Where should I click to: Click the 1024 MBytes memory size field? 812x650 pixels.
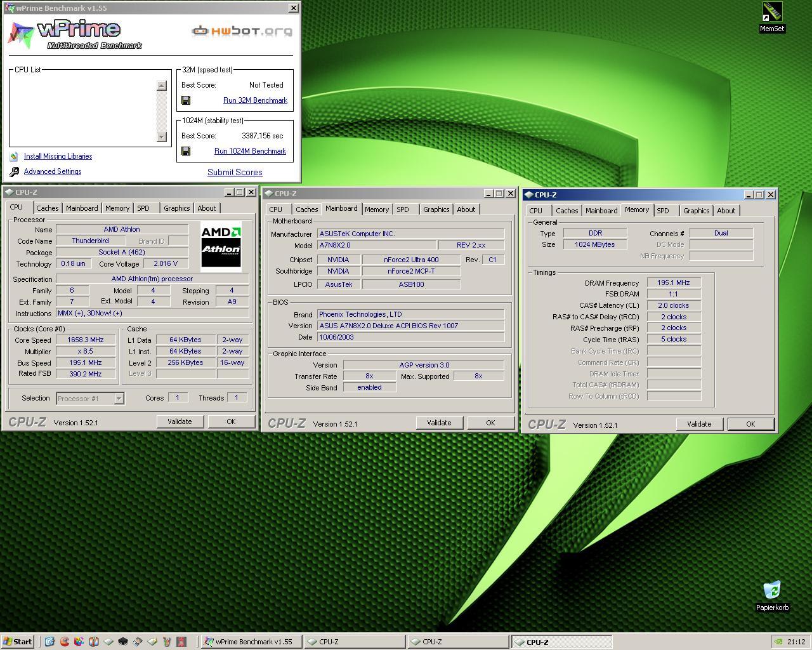(x=595, y=244)
